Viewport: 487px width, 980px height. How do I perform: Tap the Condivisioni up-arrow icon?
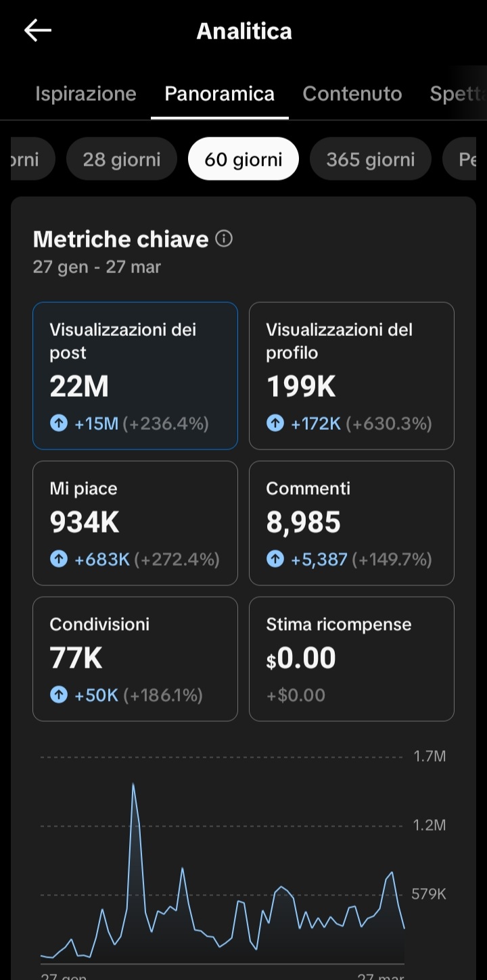point(59,695)
